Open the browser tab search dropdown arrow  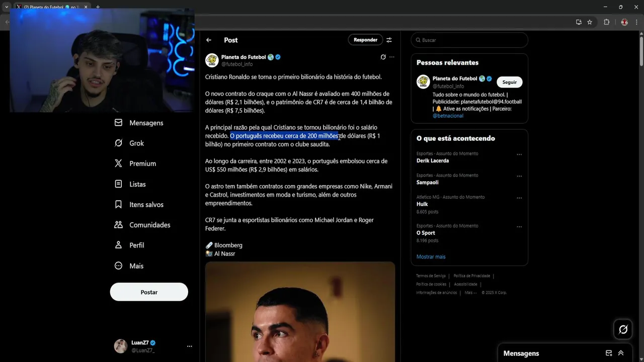tap(7, 7)
